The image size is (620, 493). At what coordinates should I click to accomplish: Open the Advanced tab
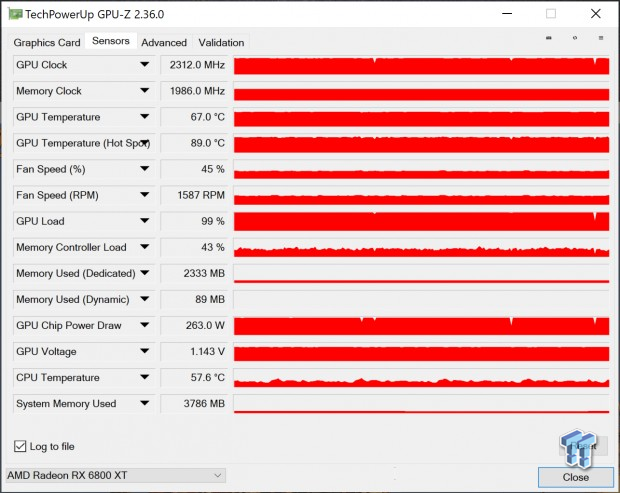(164, 42)
